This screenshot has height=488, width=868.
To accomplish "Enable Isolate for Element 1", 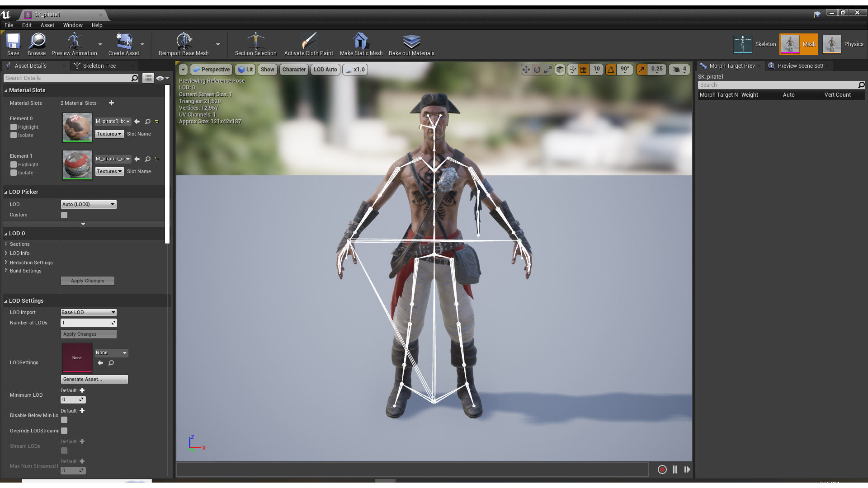I will 14,173.
